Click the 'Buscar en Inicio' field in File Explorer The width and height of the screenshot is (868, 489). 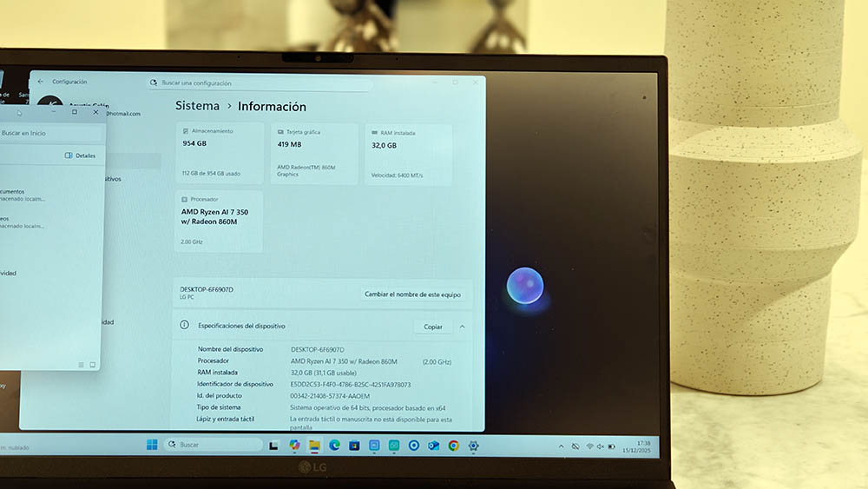[x=51, y=133]
